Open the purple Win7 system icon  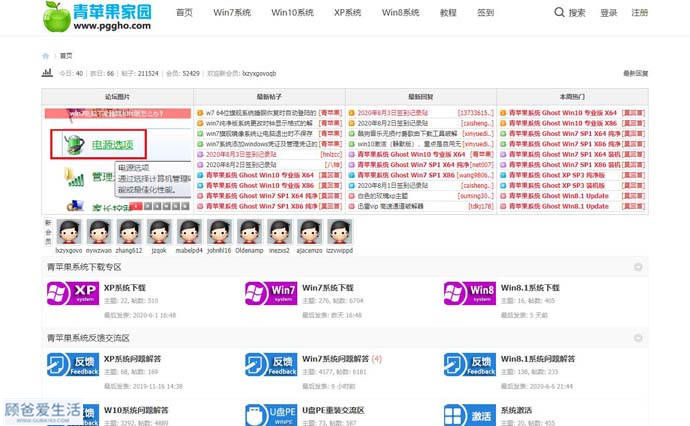271,293
